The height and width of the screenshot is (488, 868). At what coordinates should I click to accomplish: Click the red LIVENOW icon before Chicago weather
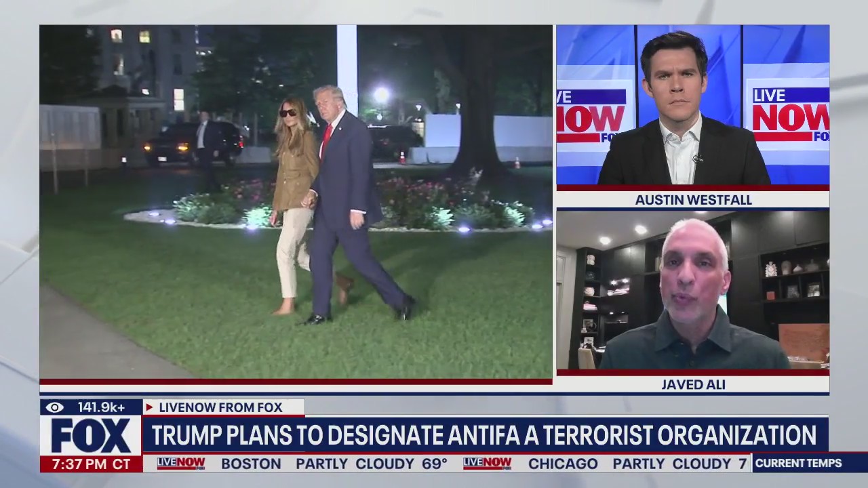[487, 464]
